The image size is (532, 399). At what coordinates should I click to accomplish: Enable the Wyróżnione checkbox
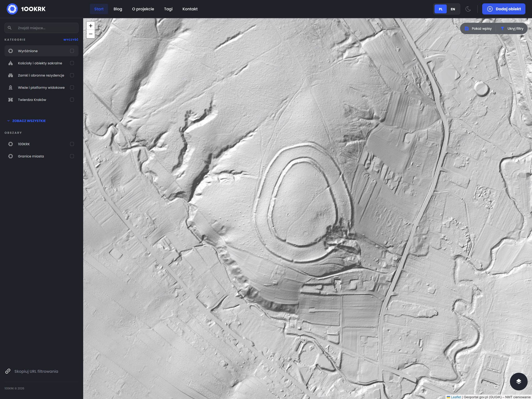(x=72, y=51)
